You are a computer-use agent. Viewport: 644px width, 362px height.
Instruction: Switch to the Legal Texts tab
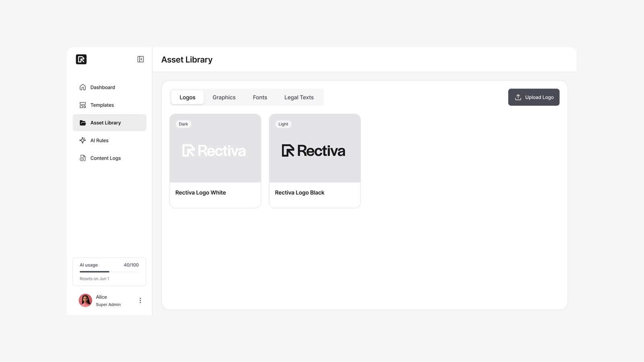point(299,97)
